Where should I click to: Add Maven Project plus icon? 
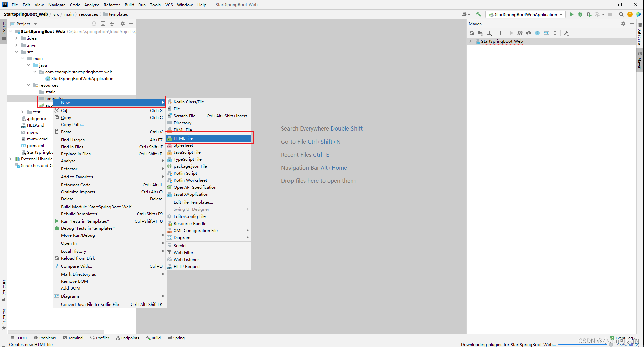point(500,33)
